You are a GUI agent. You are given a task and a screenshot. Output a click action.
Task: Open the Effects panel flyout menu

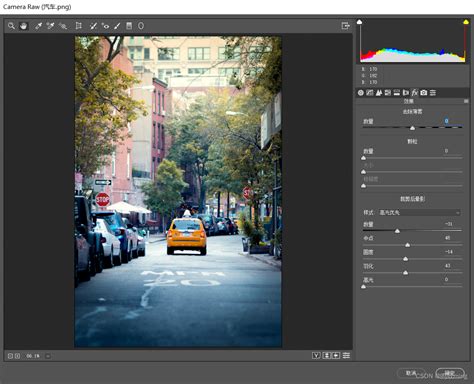point(466,101)
